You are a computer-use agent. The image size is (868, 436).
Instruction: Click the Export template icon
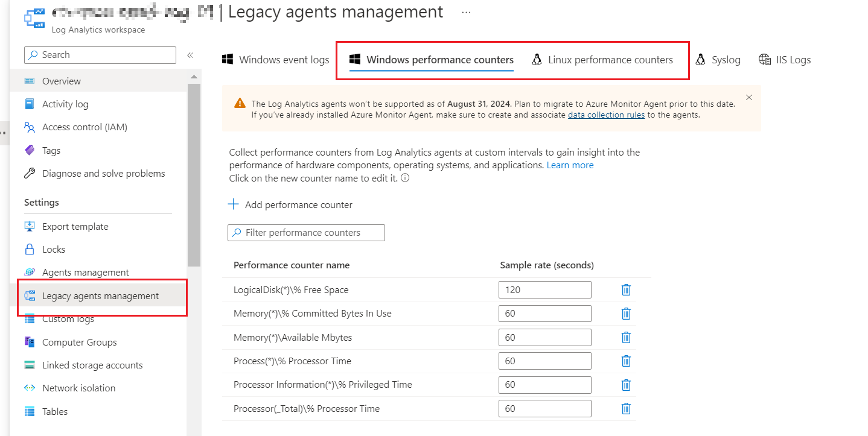pos(30,226)
